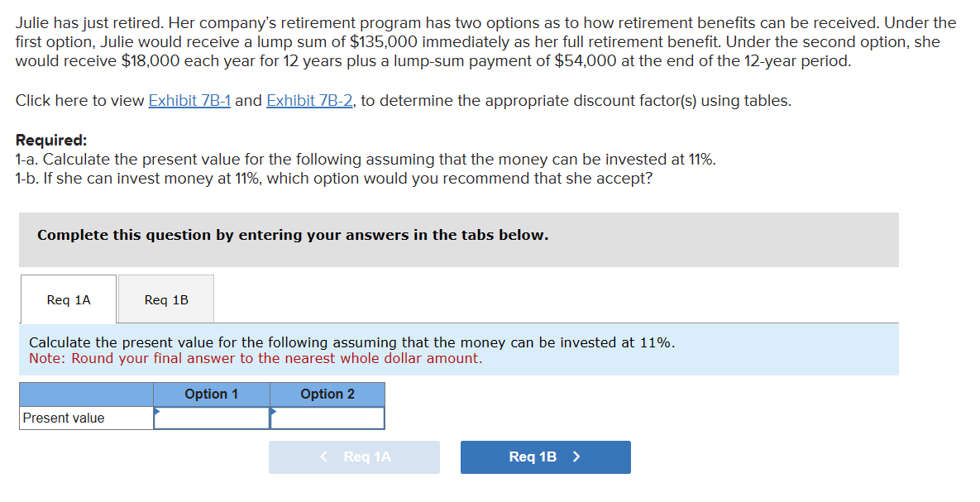Image resolution: width=980 pixels, height=502 pixels.
Task: Click the disabled Req 1A navigation button
Action: coord(354,457)
